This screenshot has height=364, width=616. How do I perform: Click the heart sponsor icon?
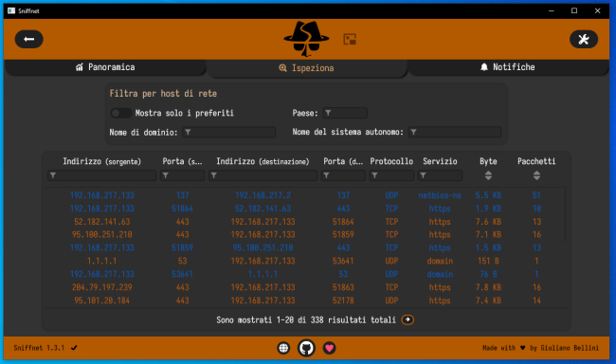329,348
